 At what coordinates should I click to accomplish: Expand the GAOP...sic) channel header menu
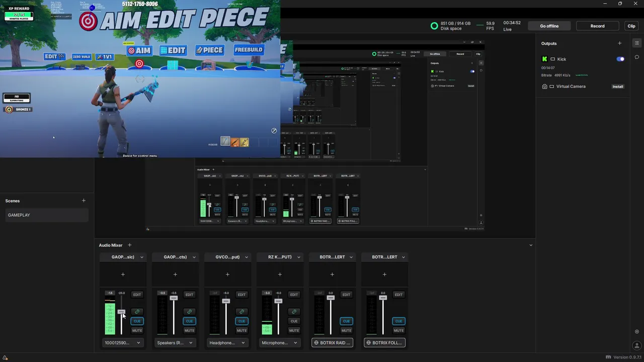click(x=141, y=257)
